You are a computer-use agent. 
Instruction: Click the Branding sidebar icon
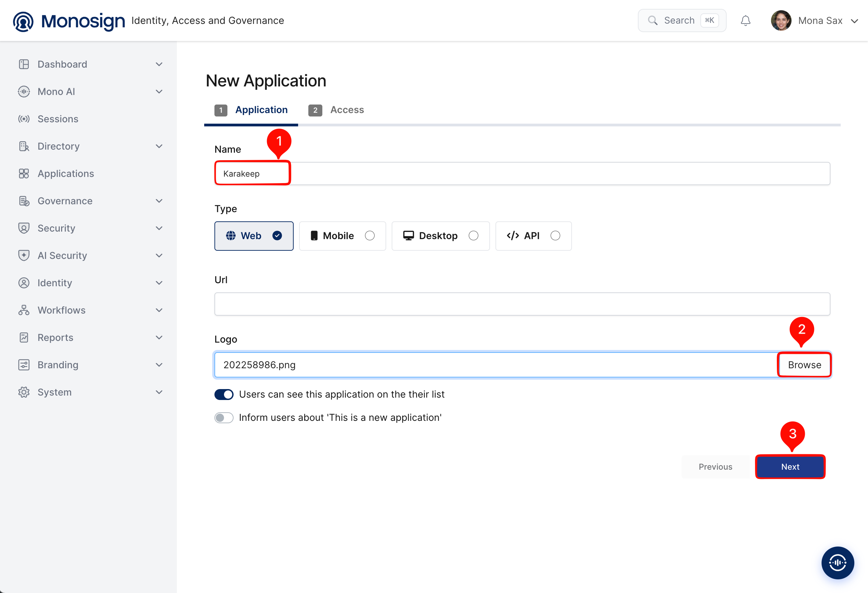(24, 365)
